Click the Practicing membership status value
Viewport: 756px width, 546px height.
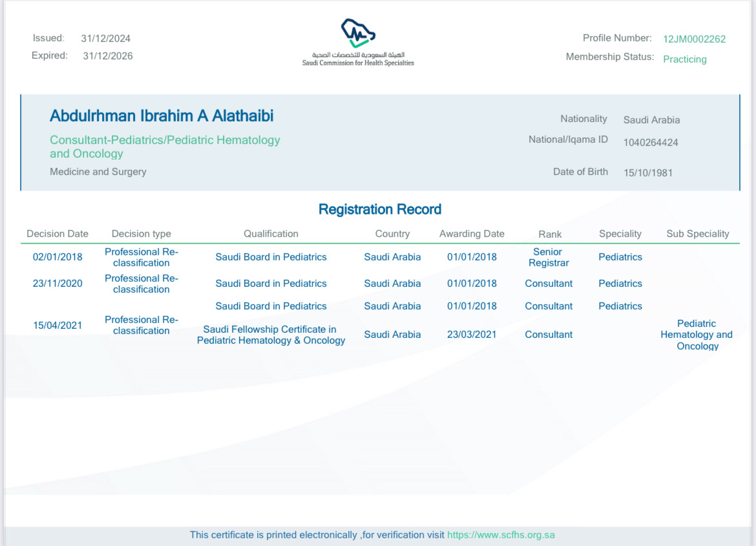[x=684, y=59]
